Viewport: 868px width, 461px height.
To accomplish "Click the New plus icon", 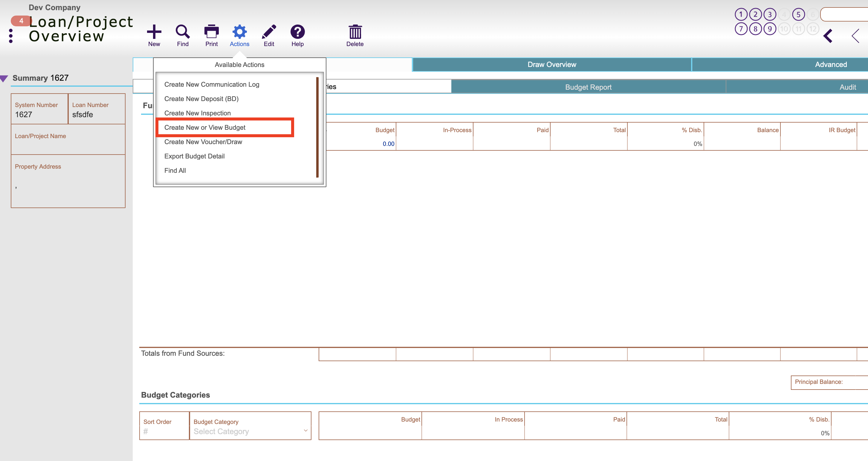I will point(154,32).
